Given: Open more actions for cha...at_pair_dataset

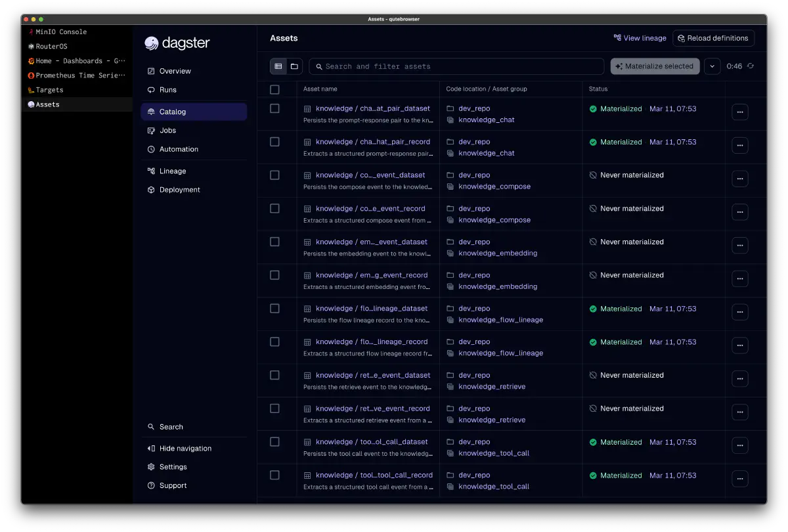Looking at the screenshot, I should point(740,112).
